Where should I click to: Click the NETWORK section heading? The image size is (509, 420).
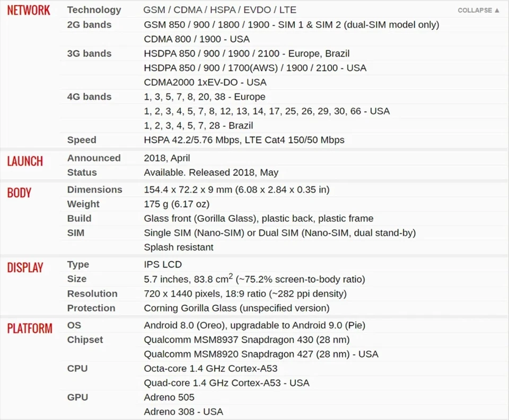pyautogui.click(x=29, y=10)
